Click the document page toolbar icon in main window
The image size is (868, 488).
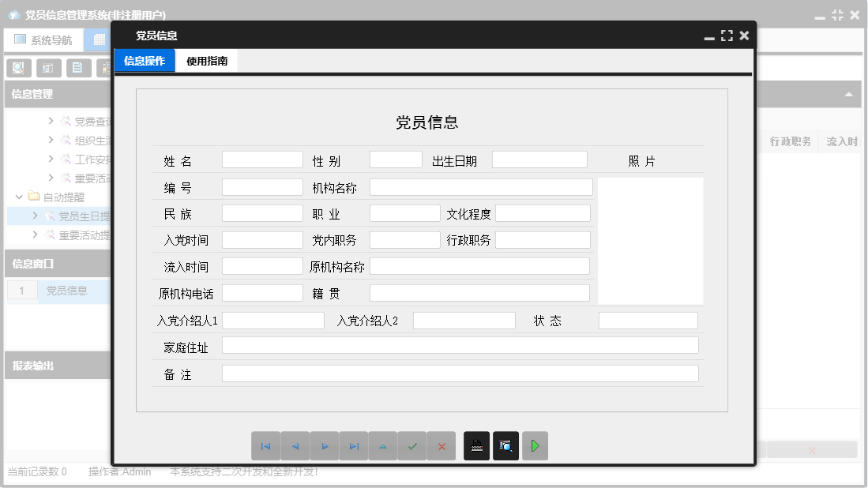point(79,68)
